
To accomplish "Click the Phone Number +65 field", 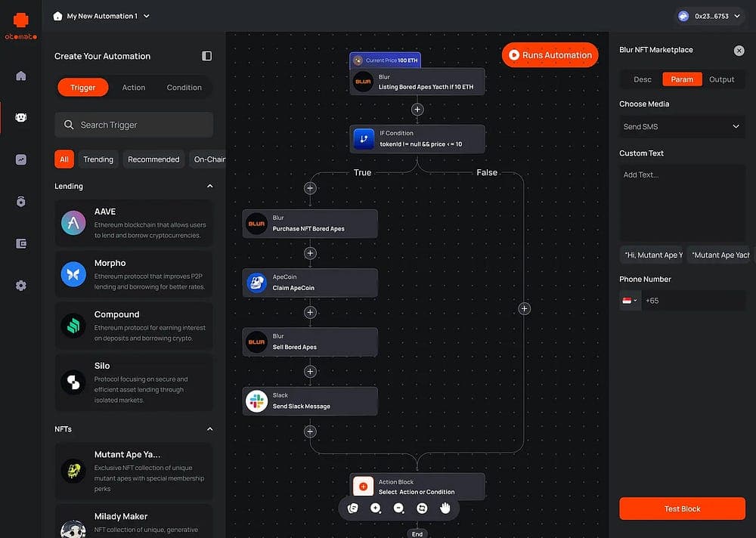I will pyautogui.click(x=693, y=300).
